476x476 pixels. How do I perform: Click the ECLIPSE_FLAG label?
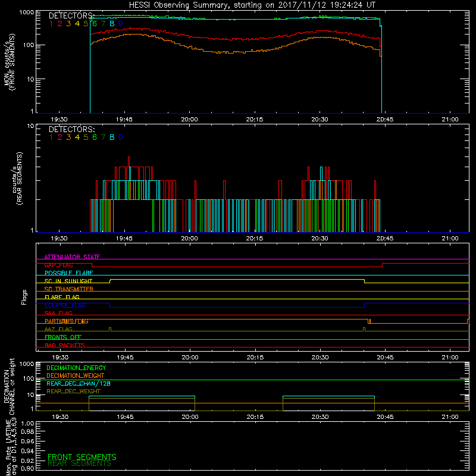pyautogui.click(x=65, y=305)
